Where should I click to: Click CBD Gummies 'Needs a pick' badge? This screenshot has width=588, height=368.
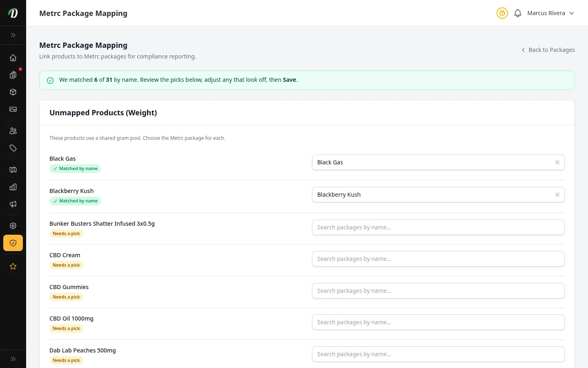click(66, 297)
